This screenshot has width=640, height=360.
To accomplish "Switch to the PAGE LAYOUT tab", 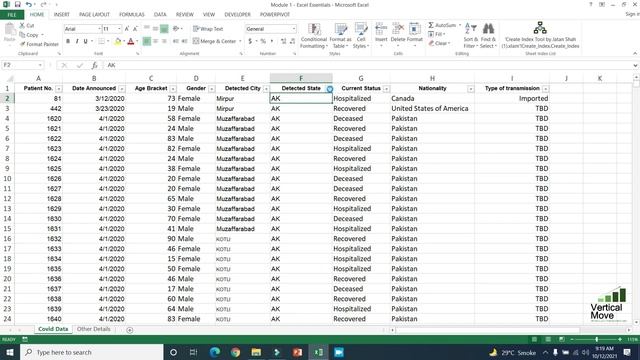I will click(94, 15).
